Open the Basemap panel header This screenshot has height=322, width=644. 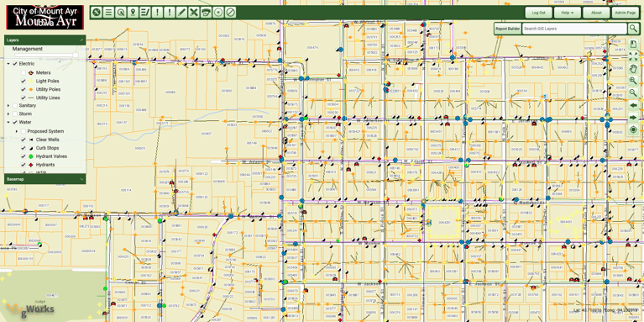tap(45, 179)
